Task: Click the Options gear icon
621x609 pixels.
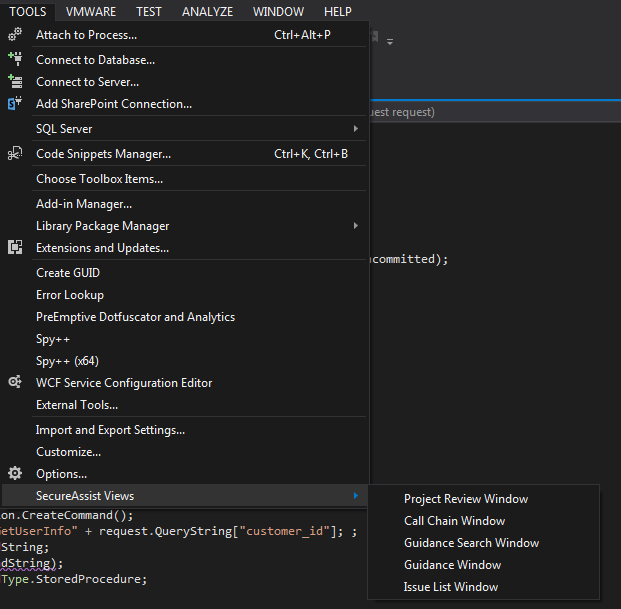Action: coord(15,473)
